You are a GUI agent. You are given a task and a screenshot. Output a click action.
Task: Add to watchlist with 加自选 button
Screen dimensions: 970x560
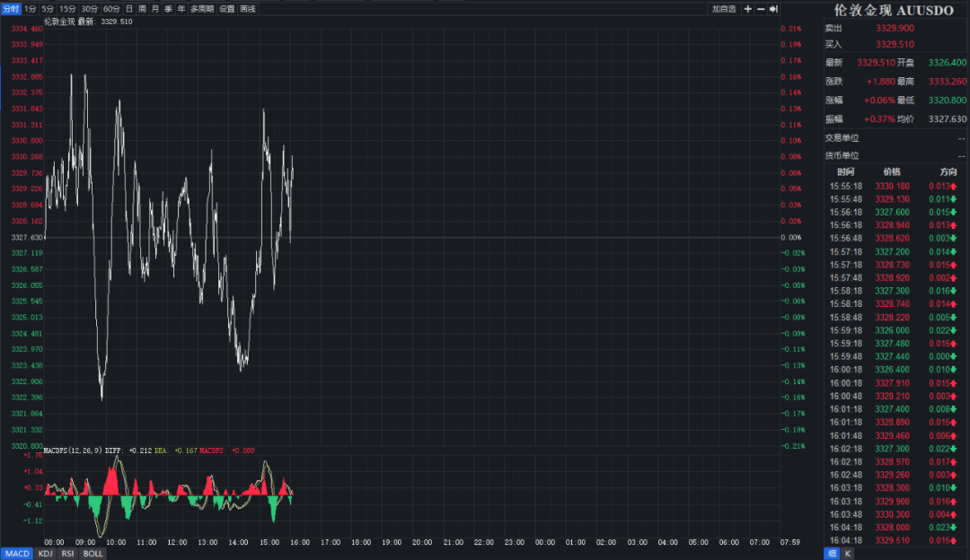pyautogui.click(x=723, y=9)
